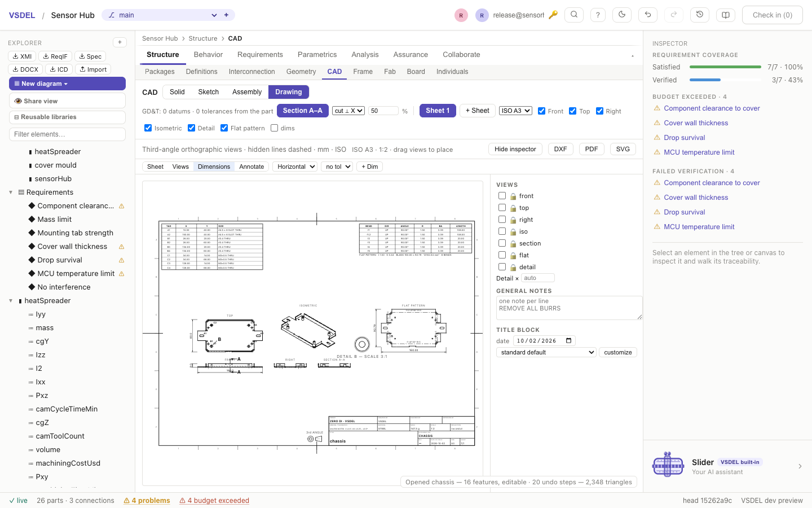Open the search magnifier in top bar
Image resolution: width=812 pixels, height=508 pixels.
[574, 15]
